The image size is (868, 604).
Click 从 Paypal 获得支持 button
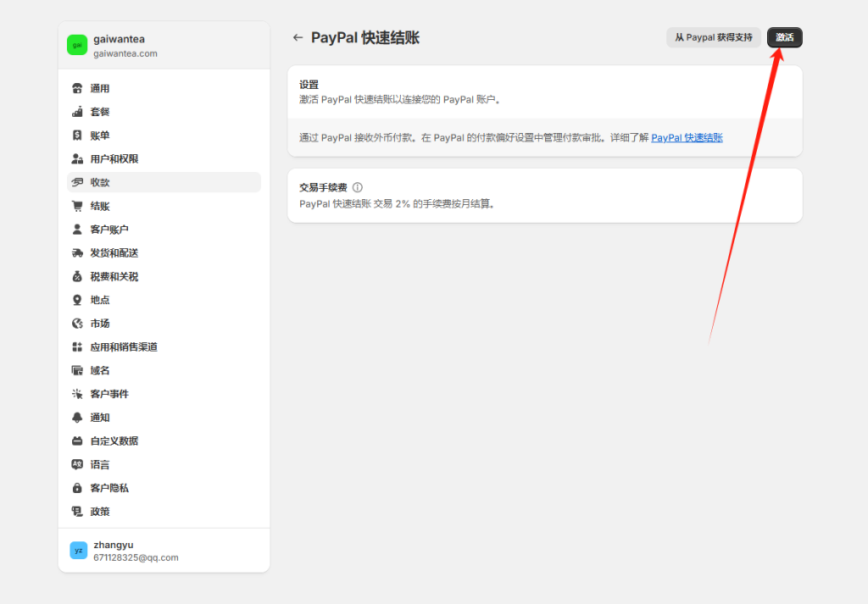[713, 37]
